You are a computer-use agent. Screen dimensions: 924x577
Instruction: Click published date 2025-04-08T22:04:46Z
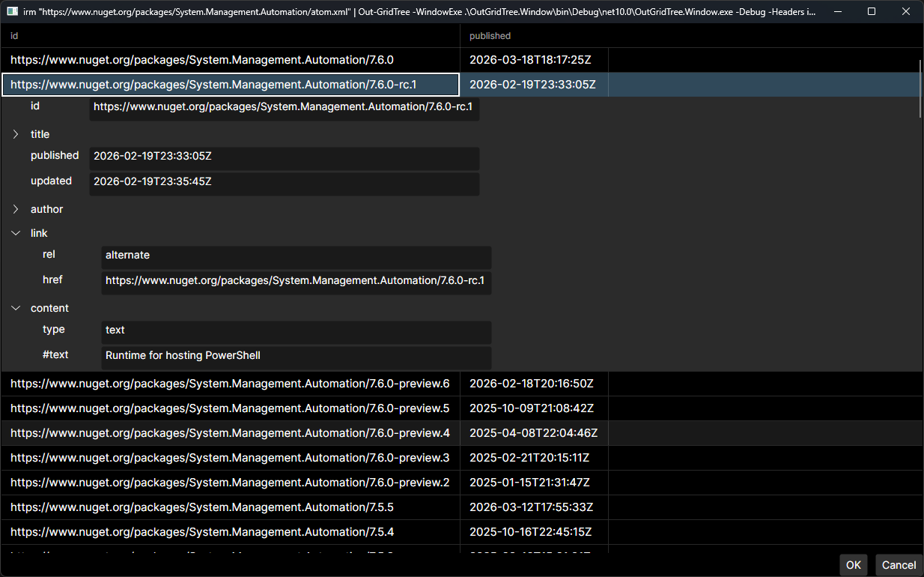pos(533,433)
